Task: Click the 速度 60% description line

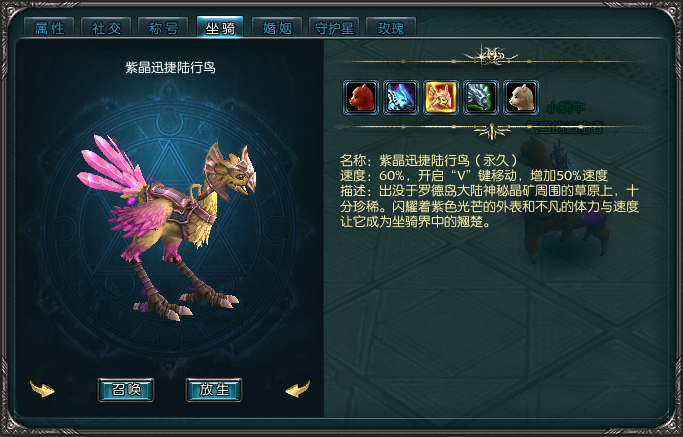Action: (x=474, y=175)
